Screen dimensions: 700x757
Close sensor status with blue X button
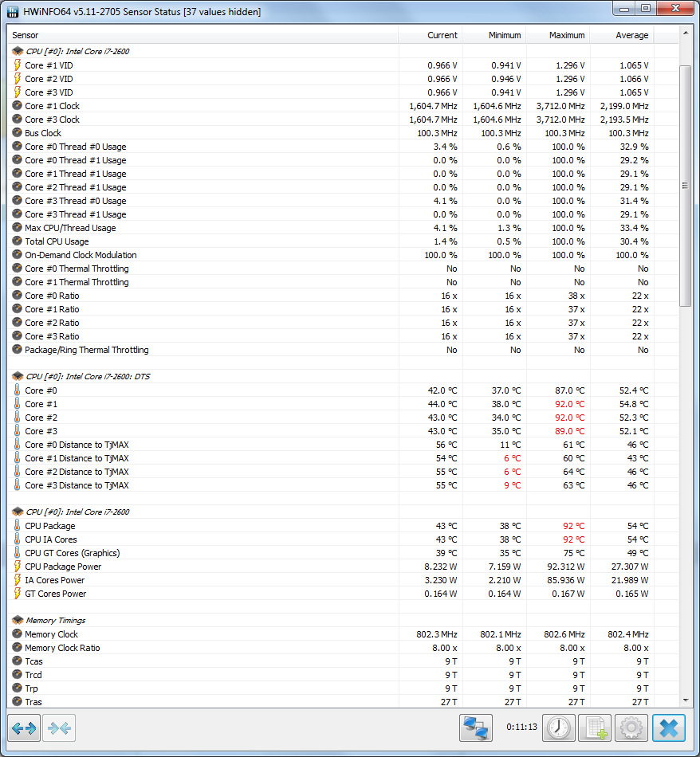tap(669, 728)
